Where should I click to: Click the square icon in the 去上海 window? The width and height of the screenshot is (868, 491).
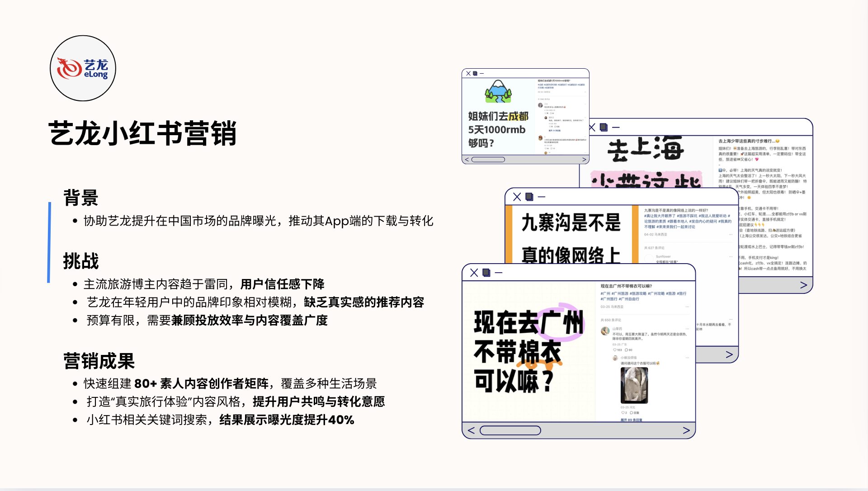click(604, 127)
